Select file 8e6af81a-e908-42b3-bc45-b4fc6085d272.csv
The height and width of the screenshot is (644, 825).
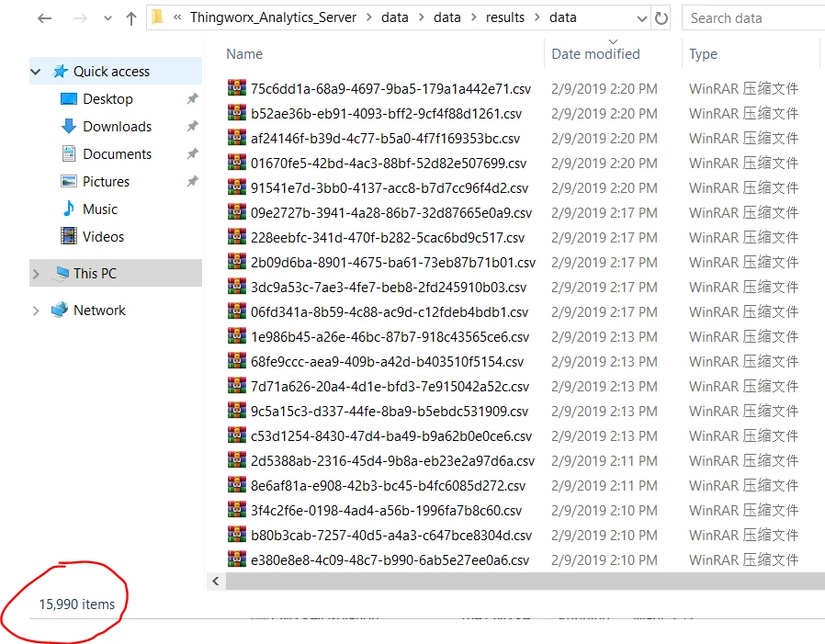389,486
